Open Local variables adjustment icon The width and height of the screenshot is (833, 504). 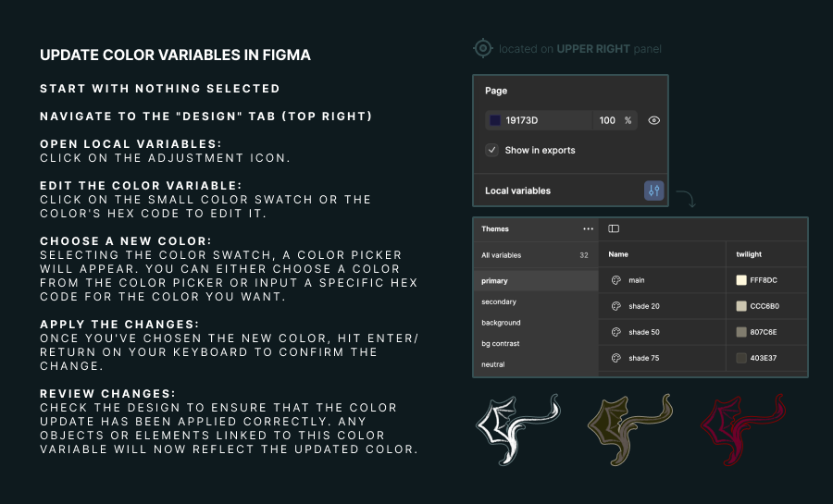[654, 191]
